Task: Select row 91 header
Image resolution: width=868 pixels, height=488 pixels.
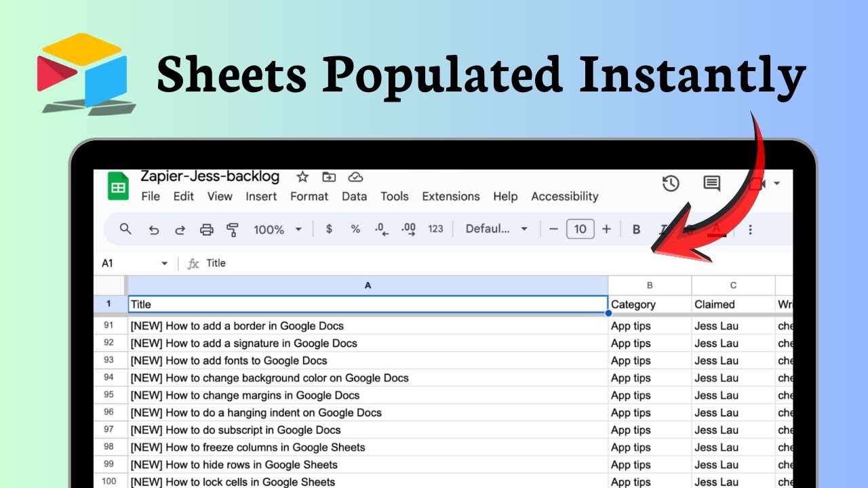Action: coord(109,326)
